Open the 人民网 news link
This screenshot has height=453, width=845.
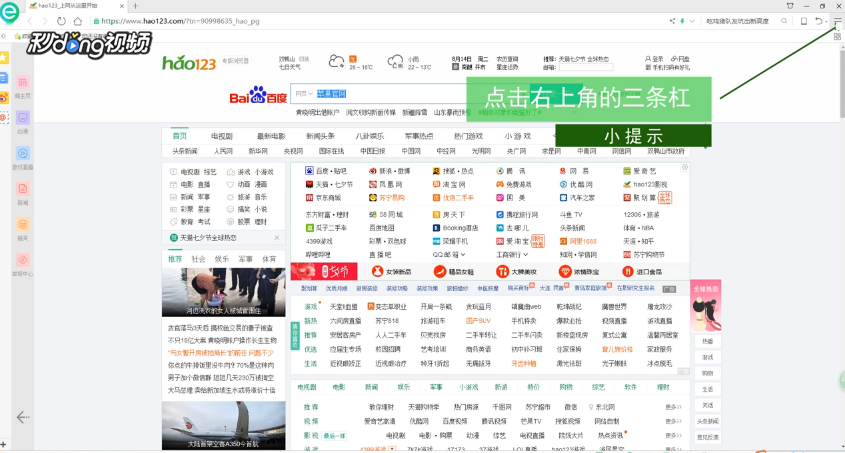(223, 151)
